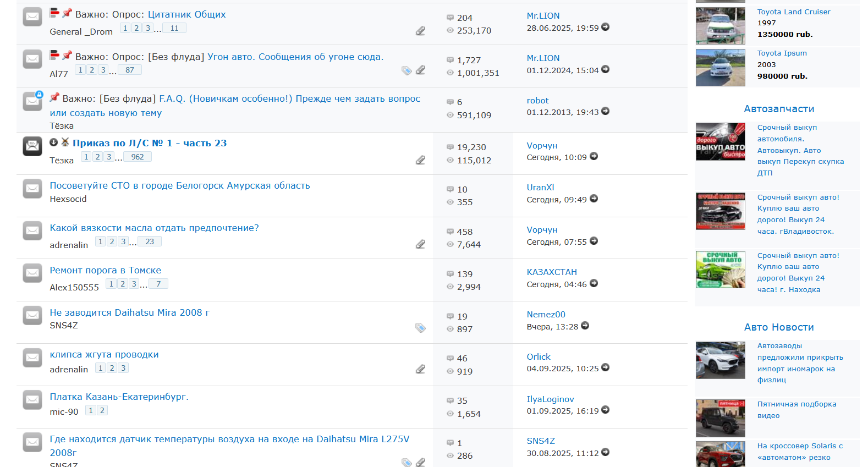Go to last post arrow beside 28.06.2025, 19:59
The image size is (868, 467).
pyautogui.click(x=605, y=27)
